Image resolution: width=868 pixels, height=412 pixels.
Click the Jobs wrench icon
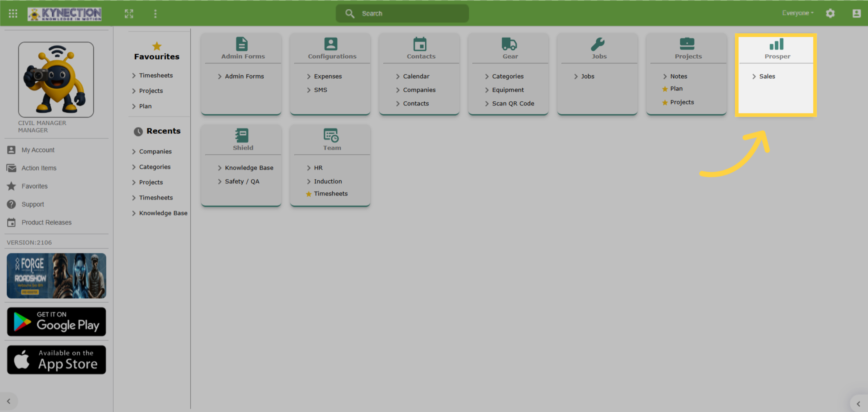(598, 44)
